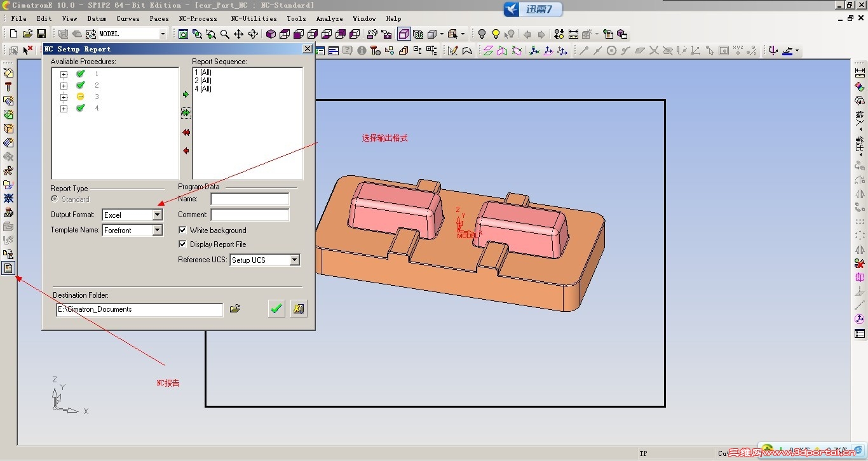Open the measure ruler tool
Screen dimensions: 868x461
tap(573, 34)
